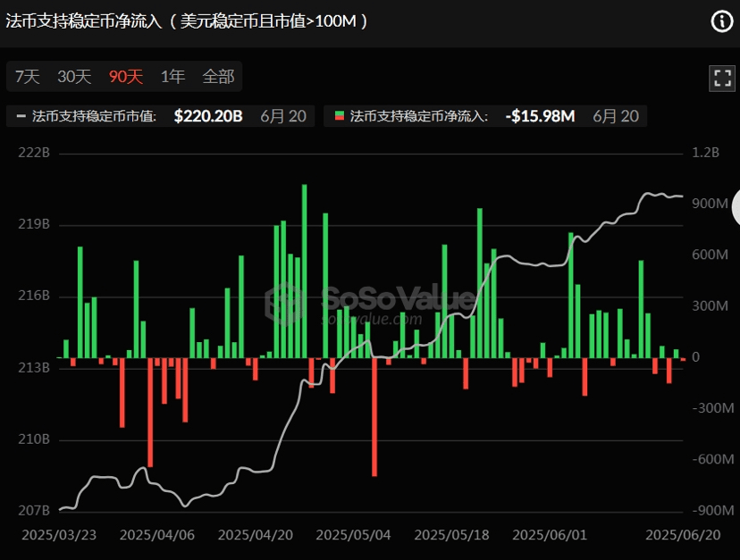This screenshot has width=740, height=560.
Task: Click the last small red bar at June 20
Action: tap(683, 360)
